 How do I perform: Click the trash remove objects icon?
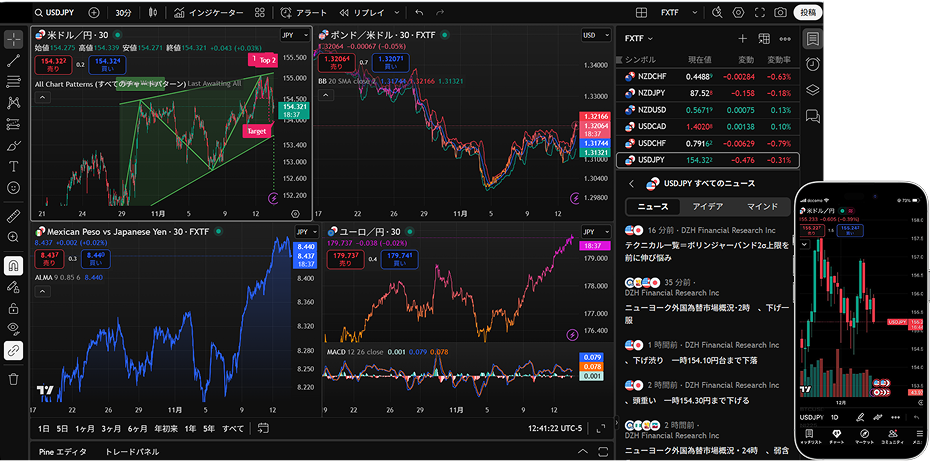pyautogui.click(x=14, y=378)
